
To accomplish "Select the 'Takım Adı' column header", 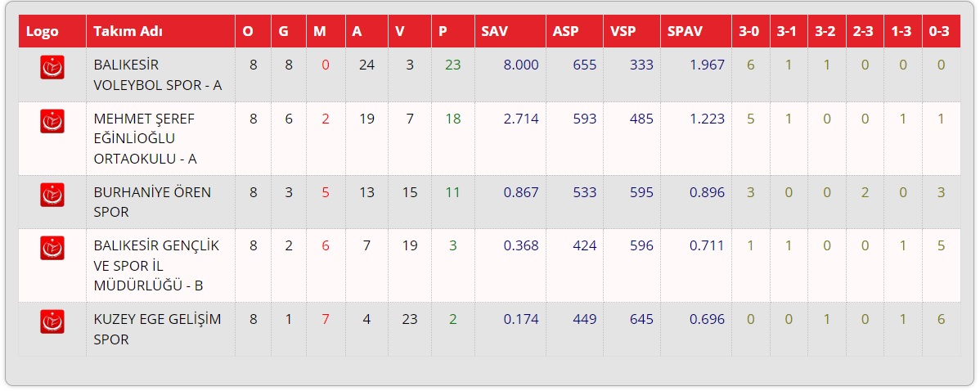I will pos(128,31).
